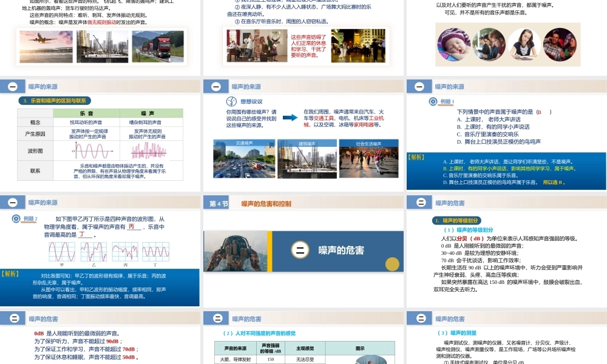This screenshot has height=364, width=607.
Task: Click the 第4节 section tag
Action: [219, 203]
